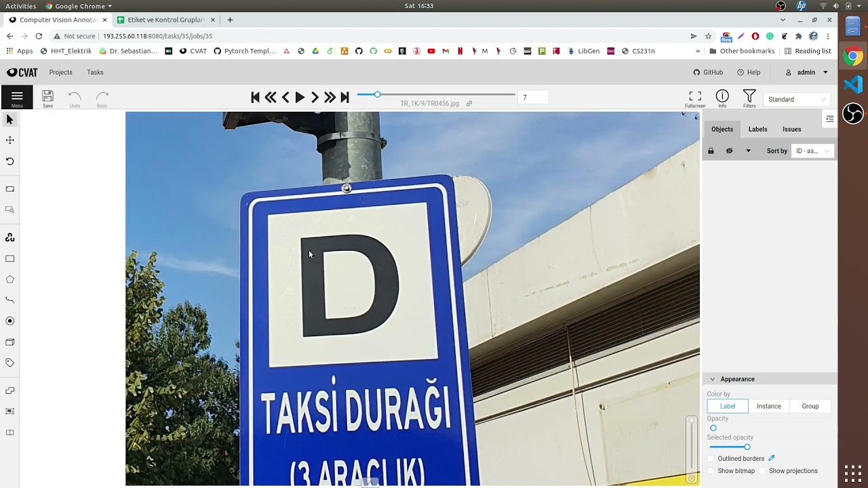
Task: Select the Cursor tool in left sidebar
Action: coord(9,120)
